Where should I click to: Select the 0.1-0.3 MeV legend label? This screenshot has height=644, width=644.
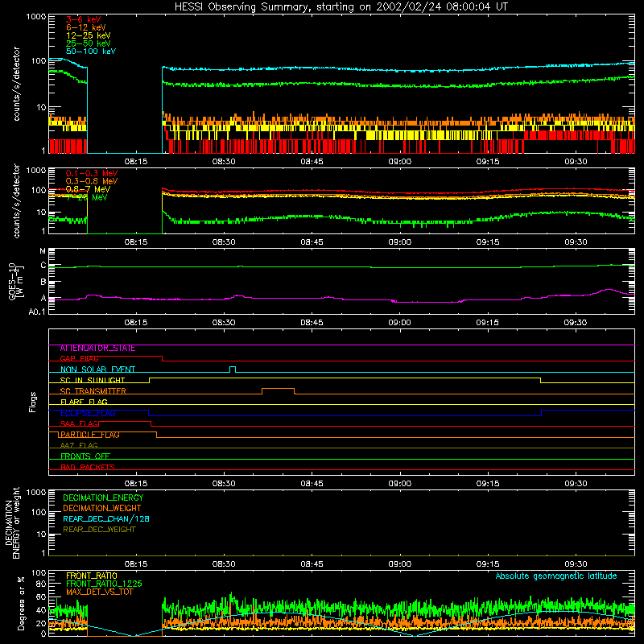(92, 173)
